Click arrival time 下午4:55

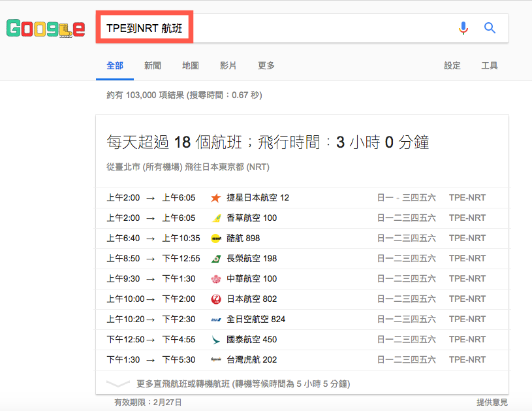[179, 339]
